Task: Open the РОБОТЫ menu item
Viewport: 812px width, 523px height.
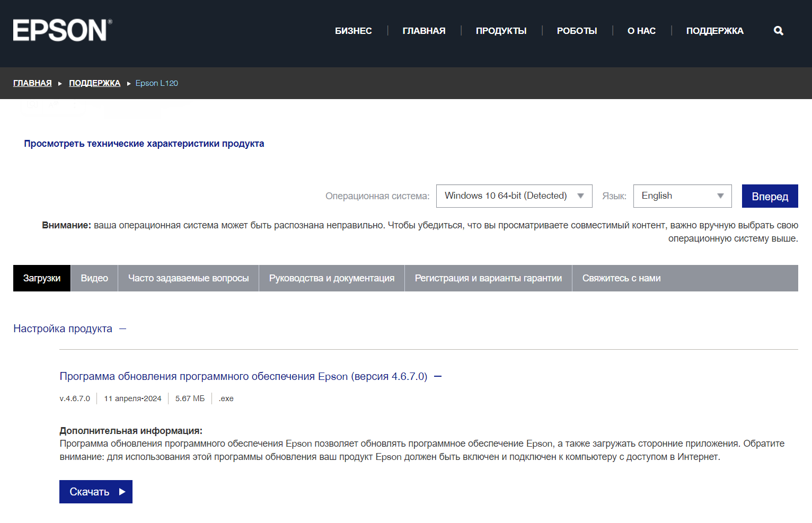Action: [x=577, y=31]
